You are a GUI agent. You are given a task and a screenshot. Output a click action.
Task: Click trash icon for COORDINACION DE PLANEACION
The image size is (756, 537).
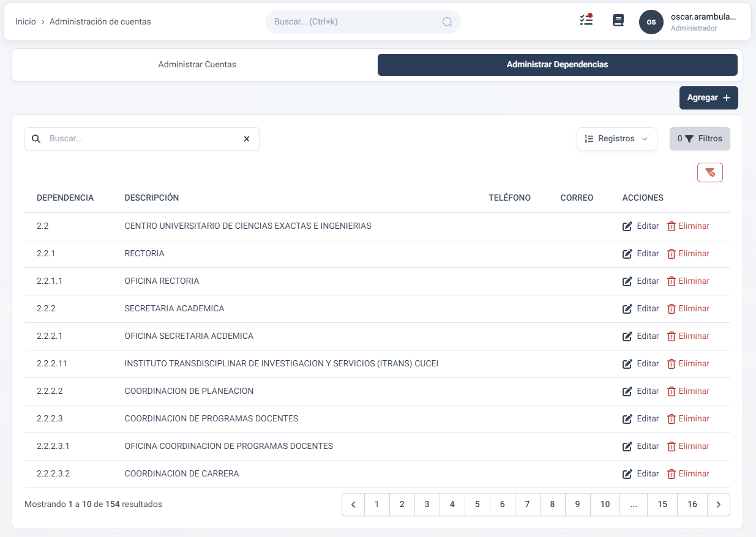671,391
